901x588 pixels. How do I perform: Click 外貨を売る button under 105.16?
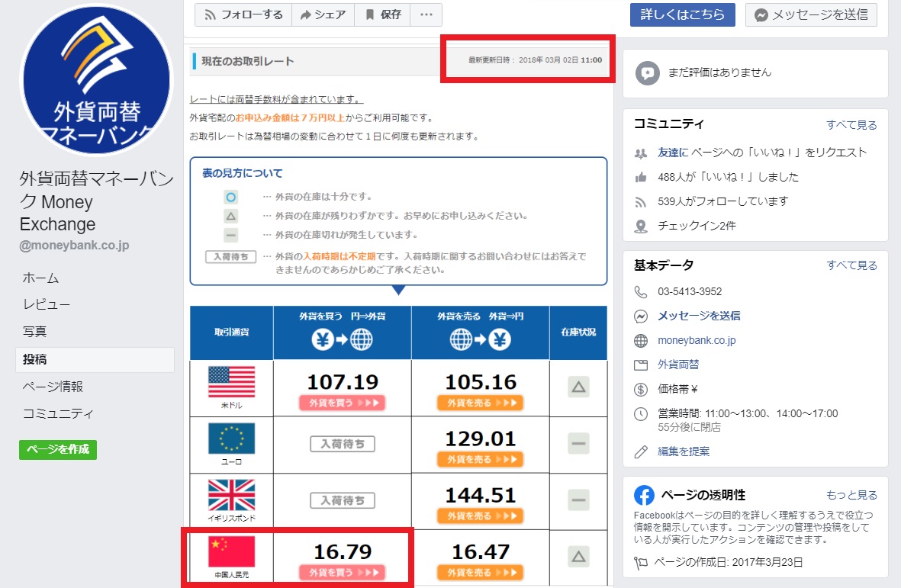[481, 403]
